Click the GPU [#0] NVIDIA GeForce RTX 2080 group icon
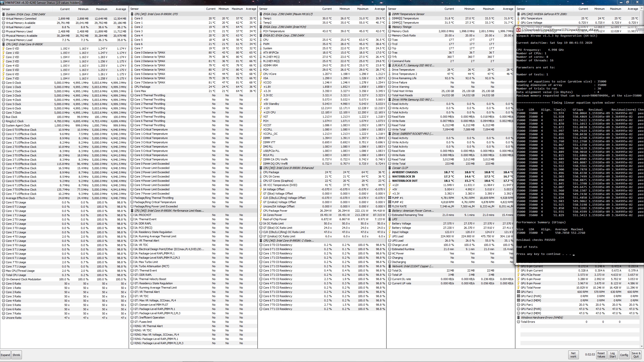 [519, 14]
